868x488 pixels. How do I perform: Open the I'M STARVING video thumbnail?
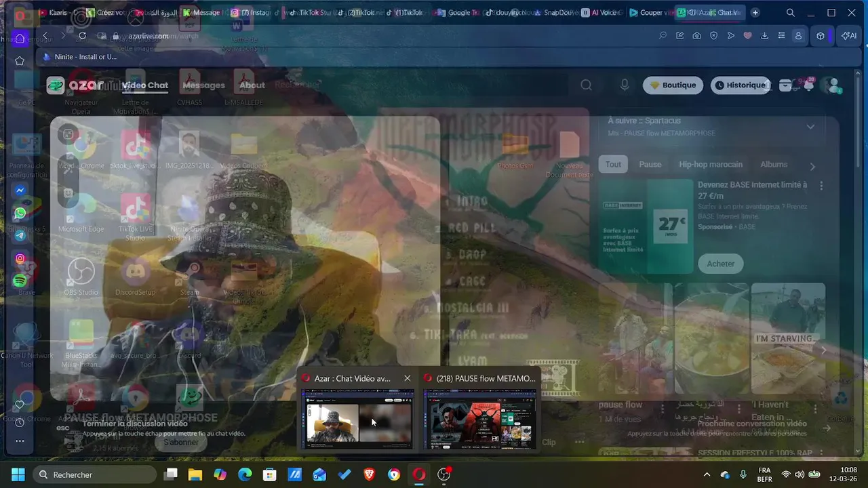pyautogui.click(x=788, y=338)
